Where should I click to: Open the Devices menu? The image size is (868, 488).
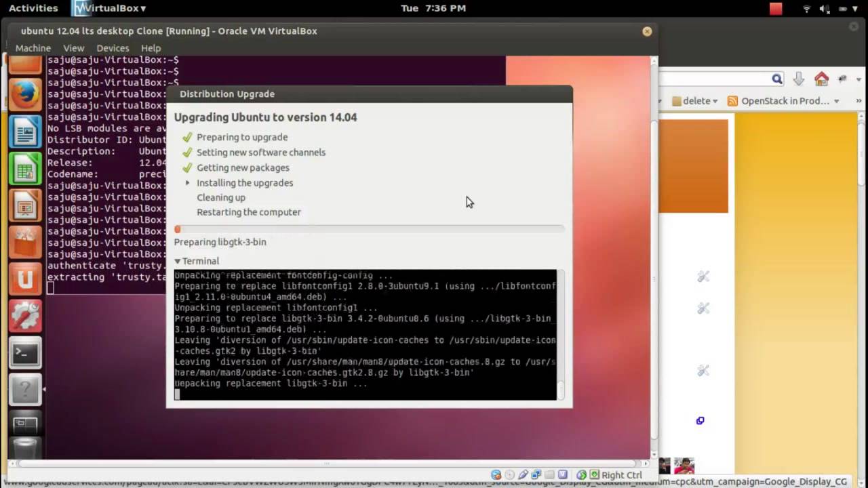pyautogui.click(x=113, y=48)
